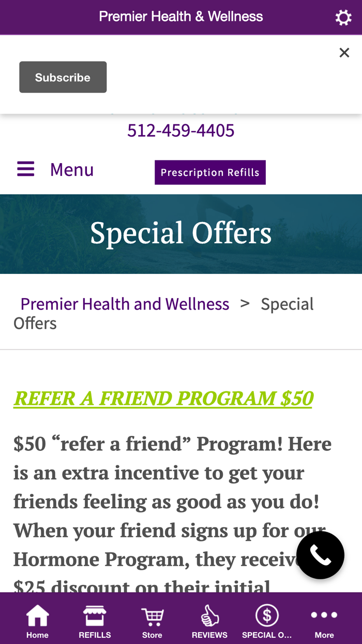Tap the Premier Health & Wellness title bar
The width and height of the screenshot is (362, 644).
tap(181, 16)
